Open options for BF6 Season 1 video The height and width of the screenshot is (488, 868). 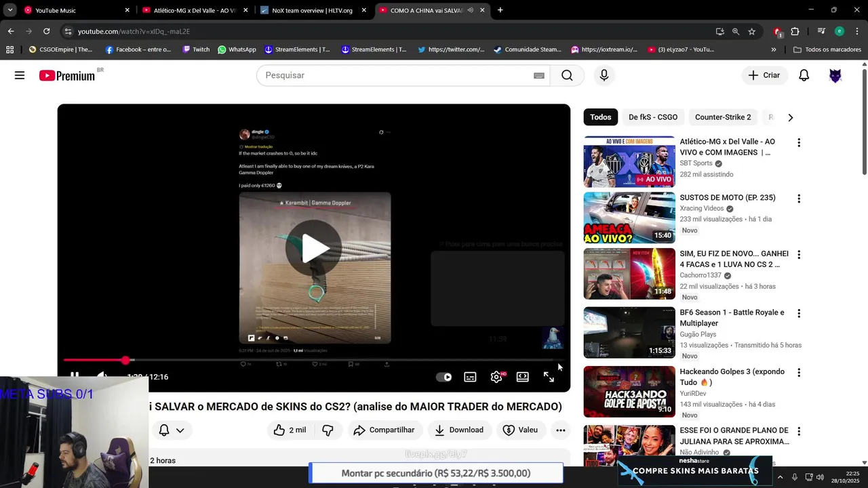coord(799,313)
